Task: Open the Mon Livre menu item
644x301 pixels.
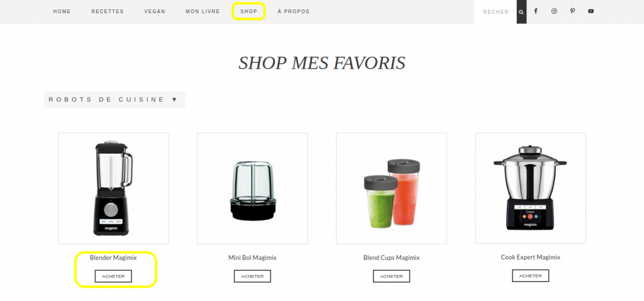Action: pyautogui.click(x=203, y=11)
